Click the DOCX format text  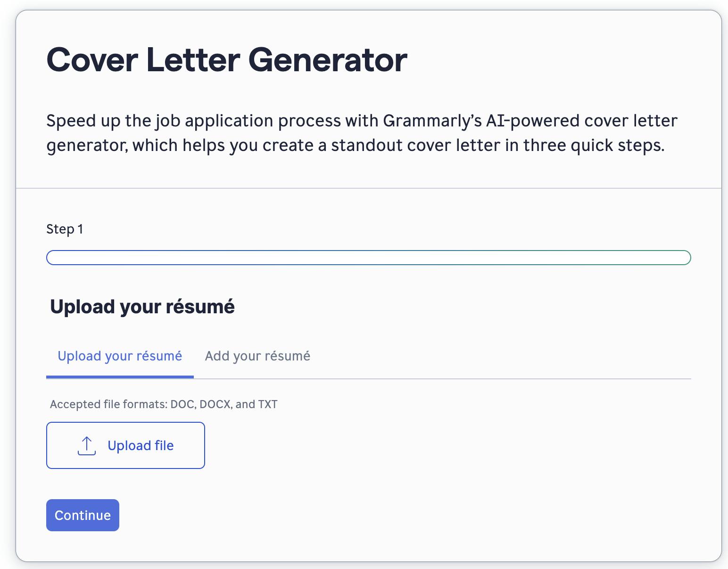(215, 404)
